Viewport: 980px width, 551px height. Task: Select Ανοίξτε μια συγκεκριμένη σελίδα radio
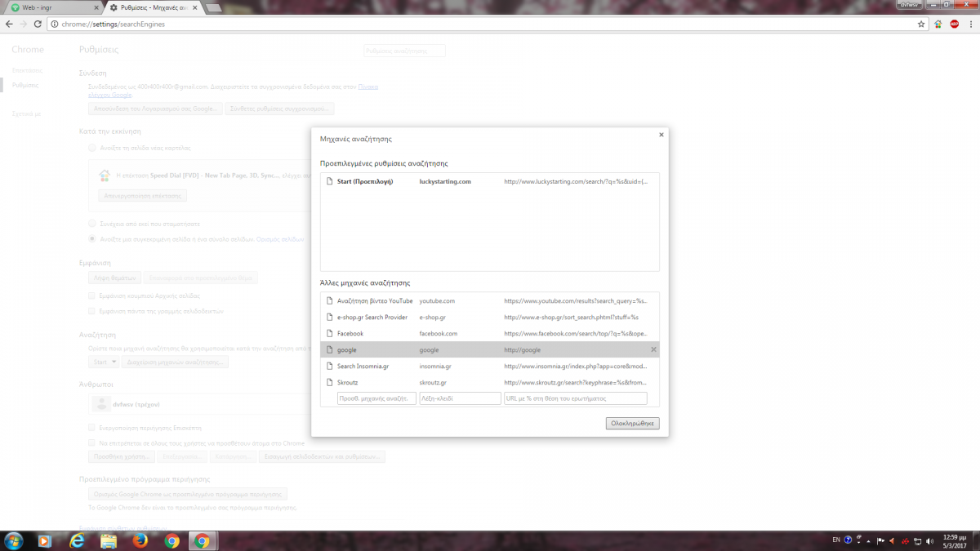point(91,239)
